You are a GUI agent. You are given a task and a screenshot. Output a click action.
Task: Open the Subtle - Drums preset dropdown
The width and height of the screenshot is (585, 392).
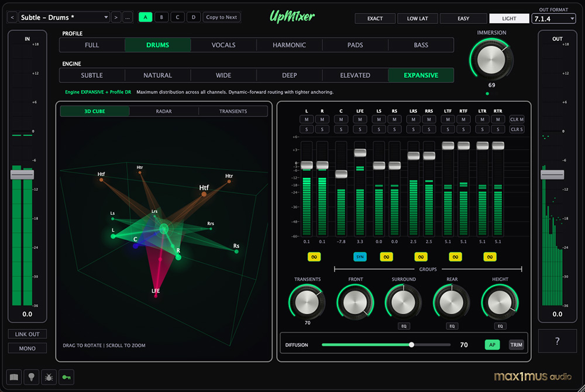64,18
